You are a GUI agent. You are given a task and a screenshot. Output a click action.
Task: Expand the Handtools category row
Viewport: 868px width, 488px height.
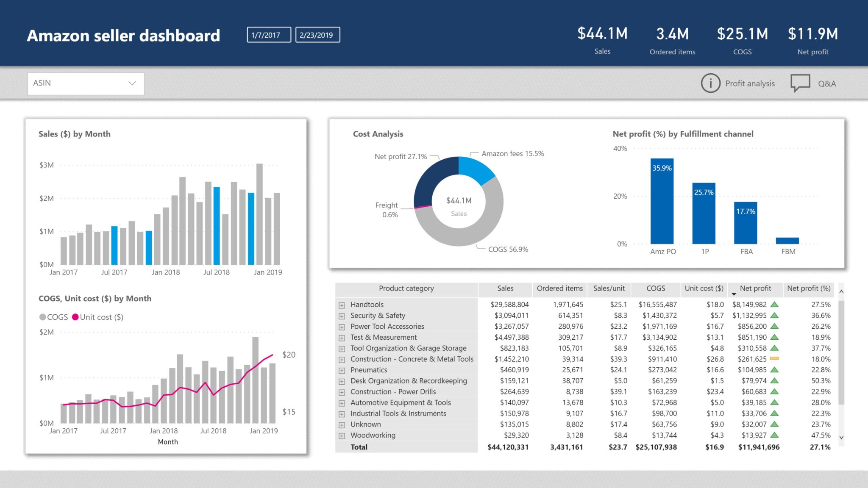tap(341, 304)
